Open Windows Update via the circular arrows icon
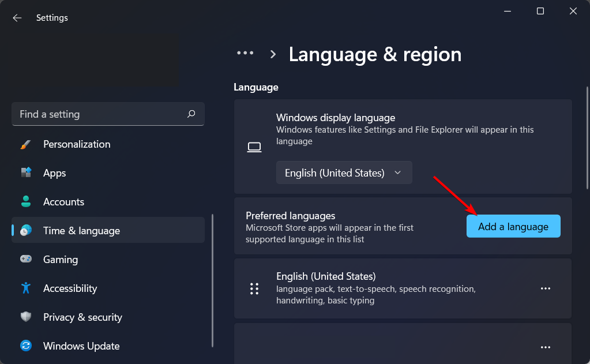Image resolution: width=590 pixels, height=364 pixels. tap(25, 346)
